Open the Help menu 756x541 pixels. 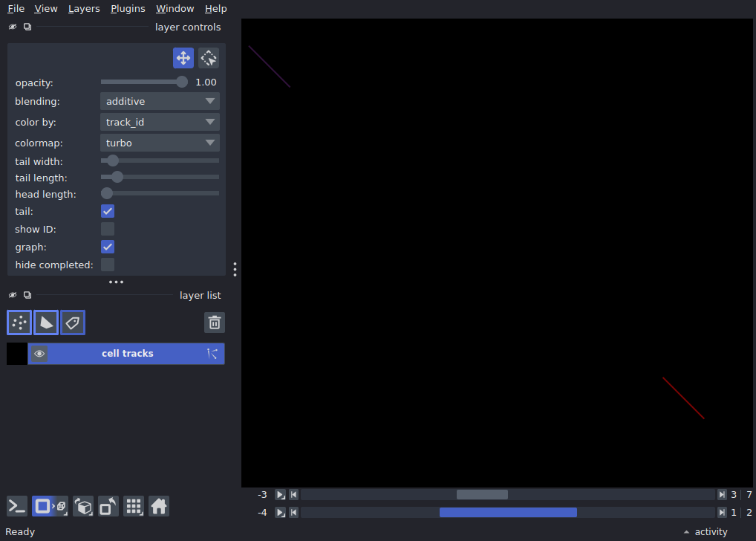pyautogui.click(x=215, y=9)
